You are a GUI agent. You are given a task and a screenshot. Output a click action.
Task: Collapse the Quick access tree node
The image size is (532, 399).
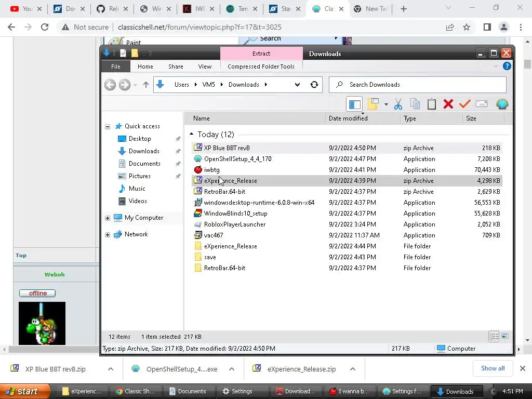pyautogui.click(x=108, y=127)
